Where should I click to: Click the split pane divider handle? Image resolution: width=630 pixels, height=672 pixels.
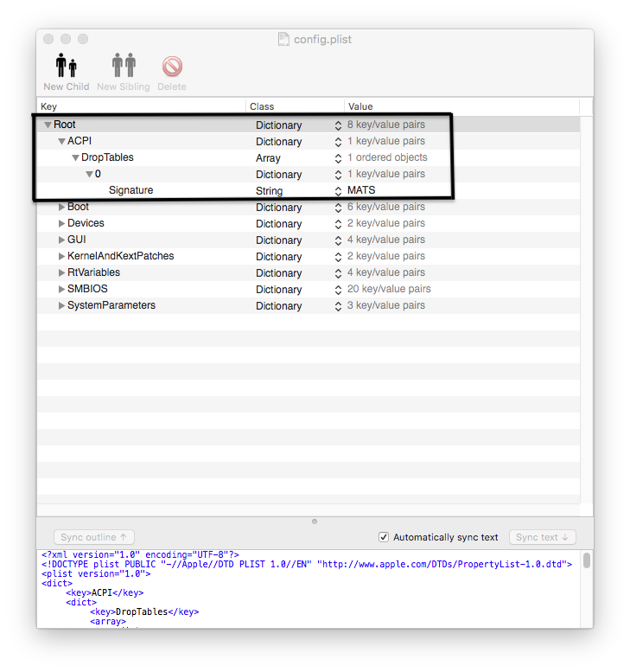(315, 522)
